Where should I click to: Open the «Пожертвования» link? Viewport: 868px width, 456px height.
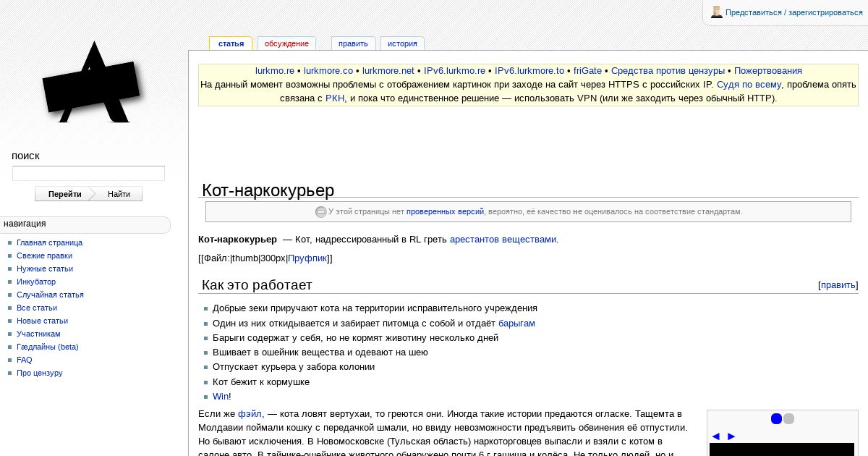click(768, 71)
